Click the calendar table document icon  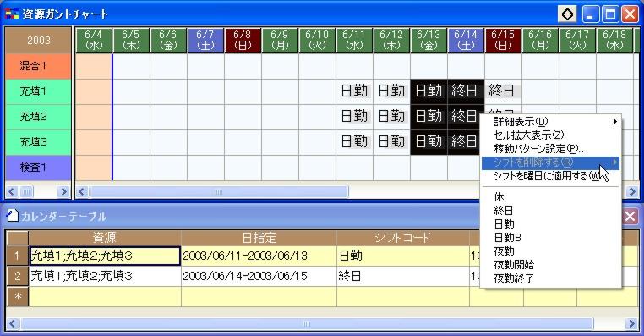(x=13, y=216)
